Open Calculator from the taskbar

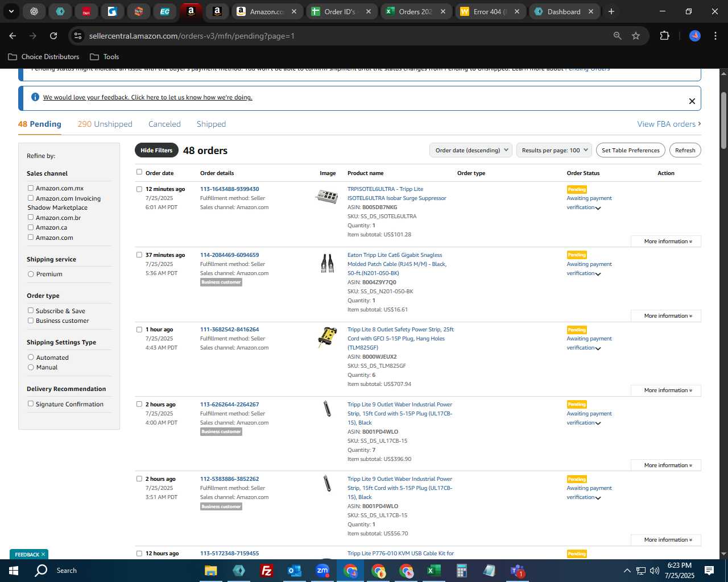(461, 571)
